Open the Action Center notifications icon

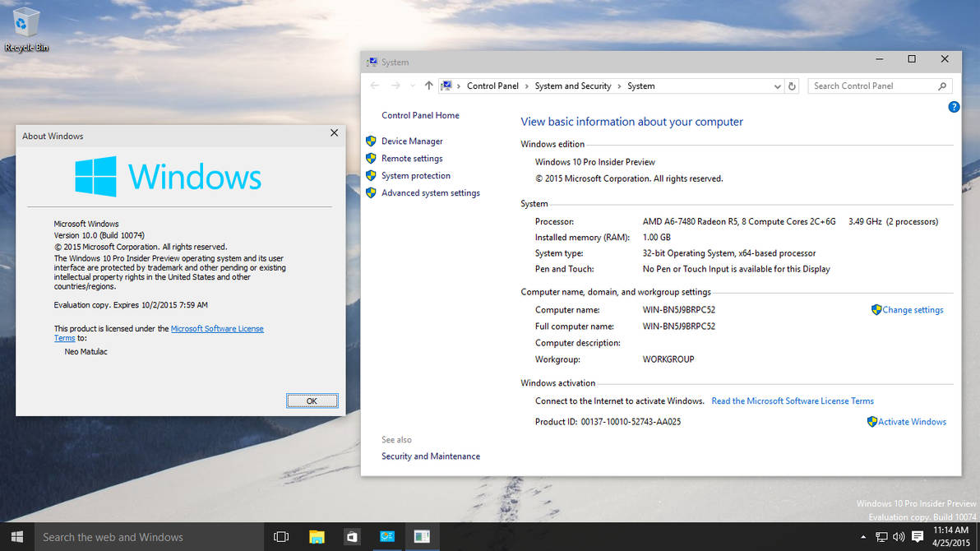918,537
